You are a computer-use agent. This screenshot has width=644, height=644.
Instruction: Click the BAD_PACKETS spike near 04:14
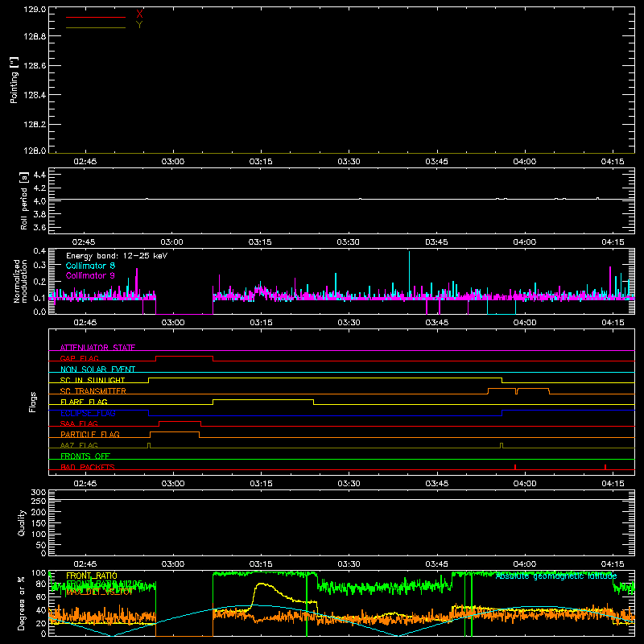tap(605, 467)
